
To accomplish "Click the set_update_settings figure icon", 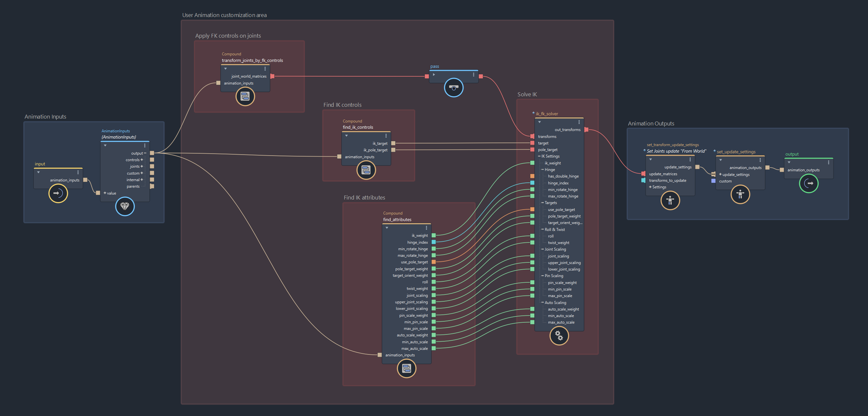I will 740,194.
